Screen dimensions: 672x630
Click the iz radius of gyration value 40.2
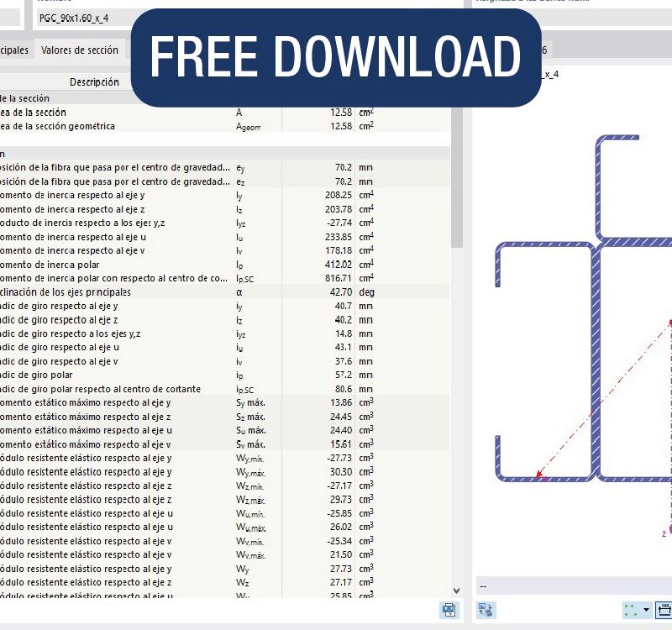pyautogui.click(x=344, y=320)
